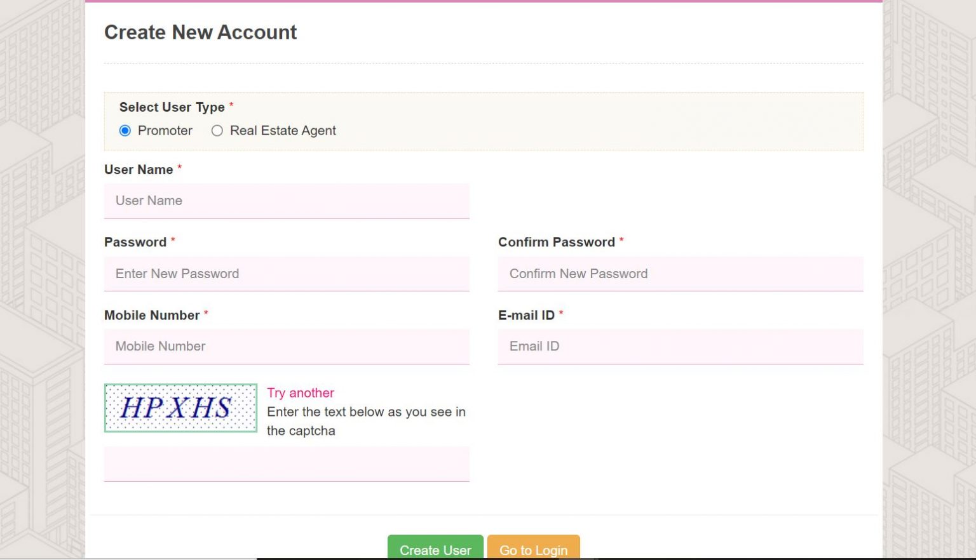Click the 'Password' field label
The height and width of the screenshot is (560, 976).
(x=135, y=243)
